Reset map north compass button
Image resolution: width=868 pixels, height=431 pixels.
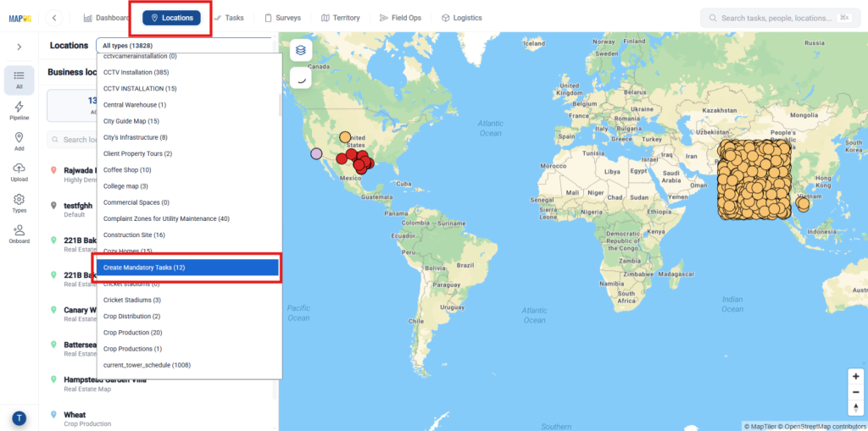(x=856, y=407)
